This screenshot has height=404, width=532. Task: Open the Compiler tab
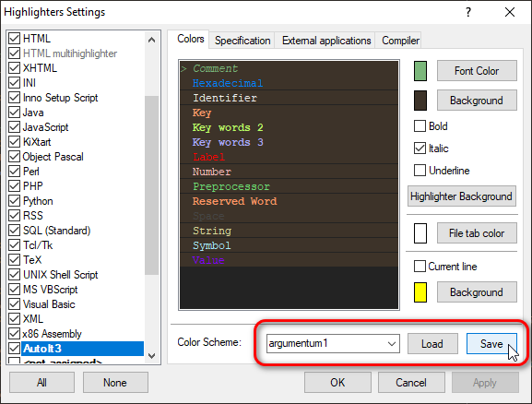tap(400, 41)
